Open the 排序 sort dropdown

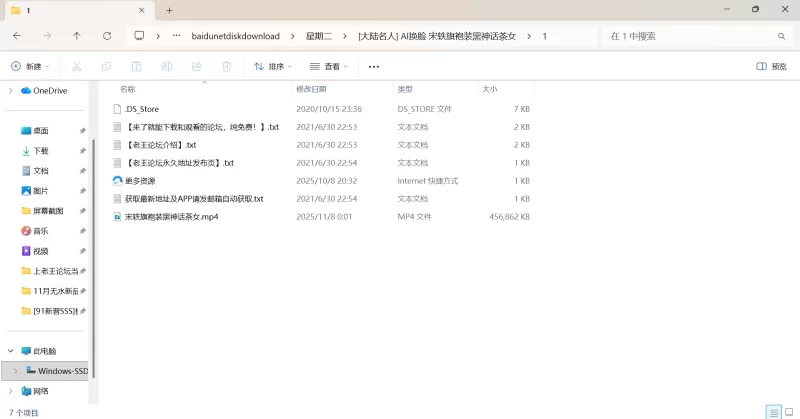pyautogui.click(x=272, y=66)
